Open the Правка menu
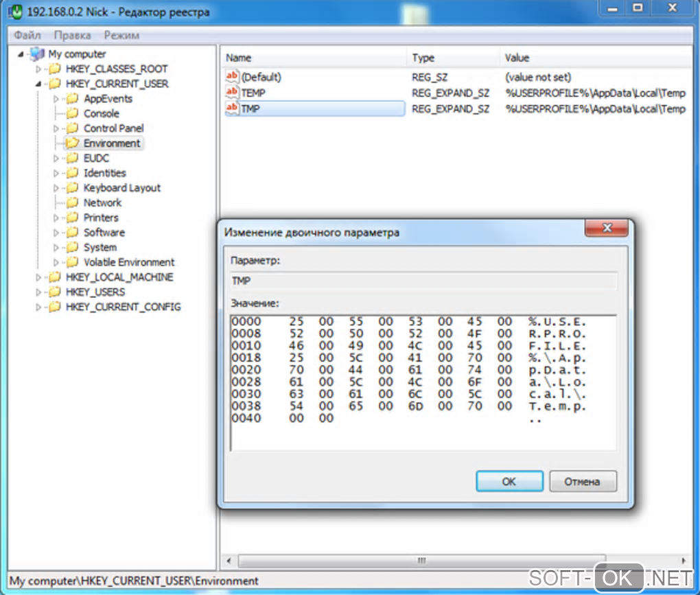Image resolution: width=700 pixels, height=595 pixels. click(72, 35)
